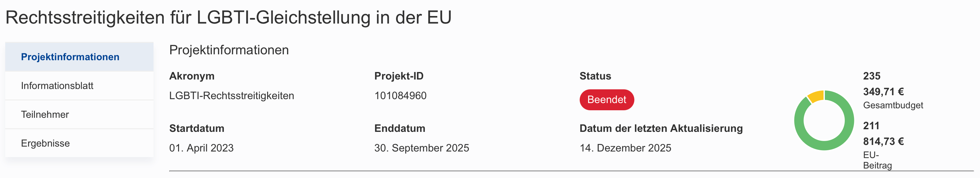Click the end date 30. September 2025
The width and height of the screenshot is (980, 178).
coord(422,148)
